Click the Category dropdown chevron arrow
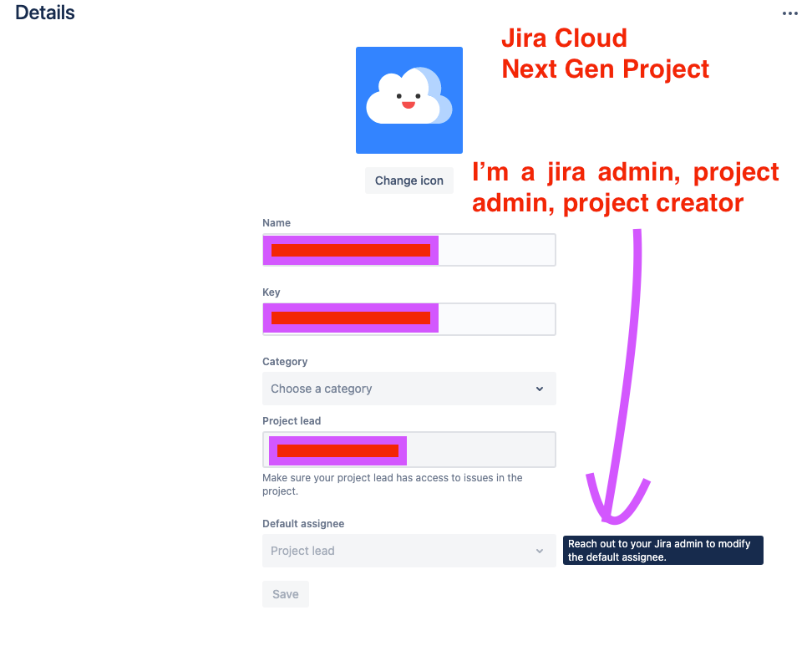This screenshot has height=661, width=812. 540,389
